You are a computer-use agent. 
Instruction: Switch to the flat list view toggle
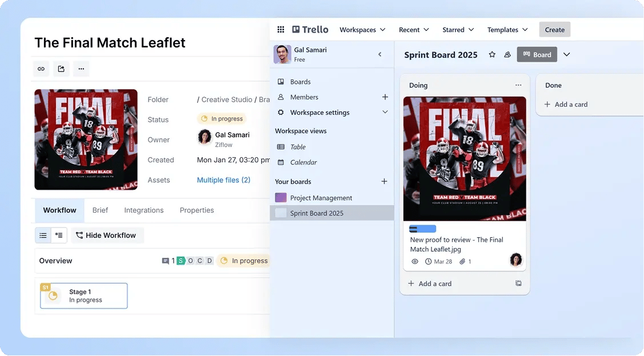43,235
